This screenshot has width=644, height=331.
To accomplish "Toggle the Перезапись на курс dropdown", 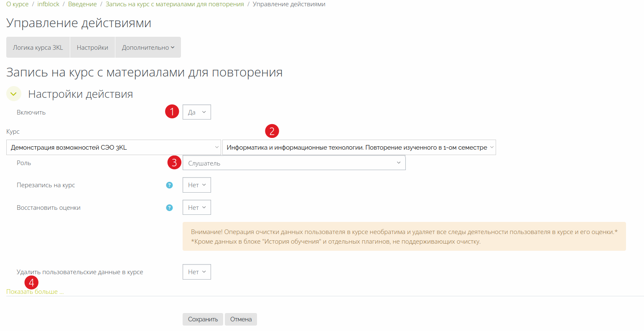I will click(196, 185).
